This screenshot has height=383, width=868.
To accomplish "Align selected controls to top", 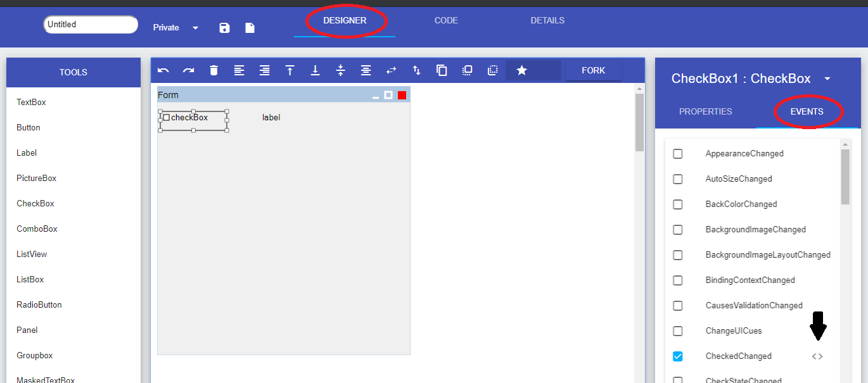I will pyautogui.click(x=290, y=70).
